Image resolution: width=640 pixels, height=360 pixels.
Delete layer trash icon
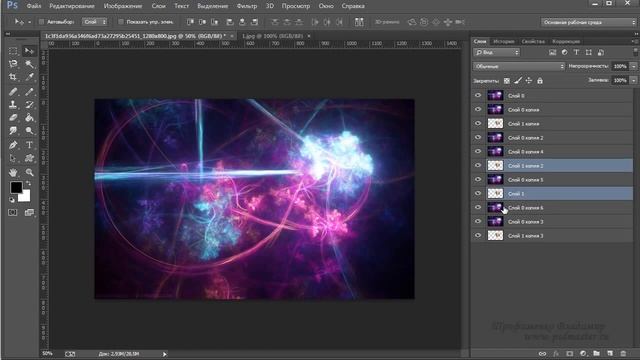[x=623, y=353]
